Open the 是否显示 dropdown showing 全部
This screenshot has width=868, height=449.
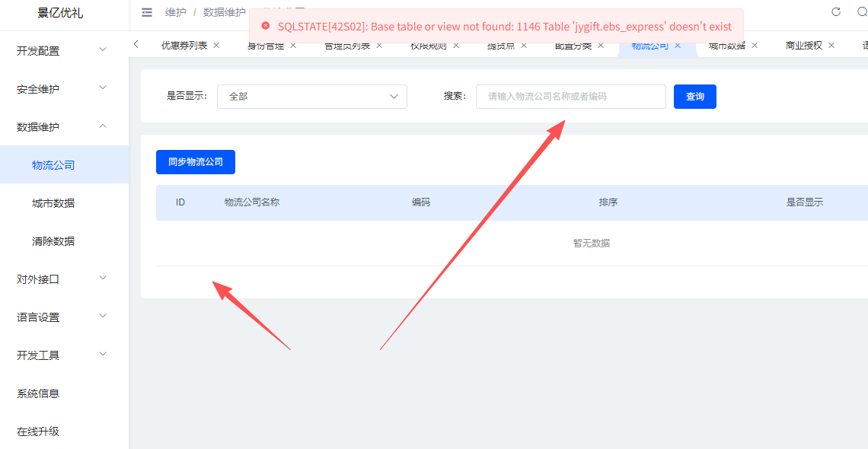point(312,96)
